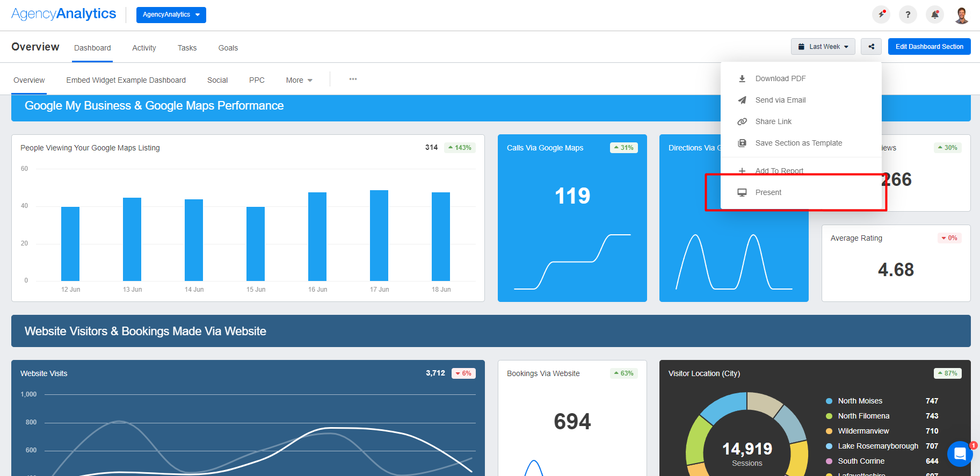Open the live chat bubble

click(960, 454)
